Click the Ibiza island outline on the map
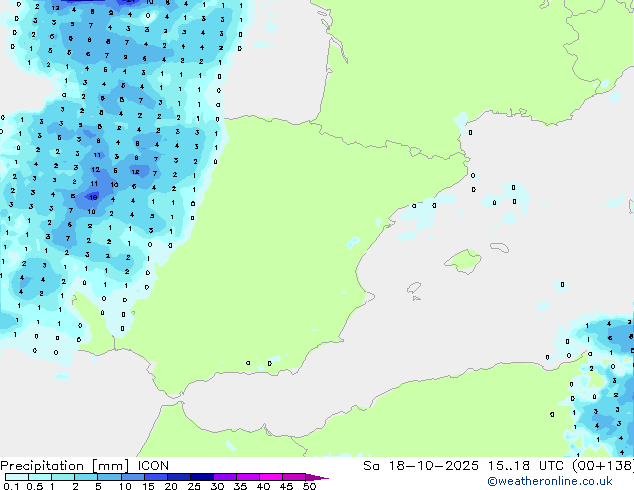The height and width of the screenshot is (490, 634). 414,288
